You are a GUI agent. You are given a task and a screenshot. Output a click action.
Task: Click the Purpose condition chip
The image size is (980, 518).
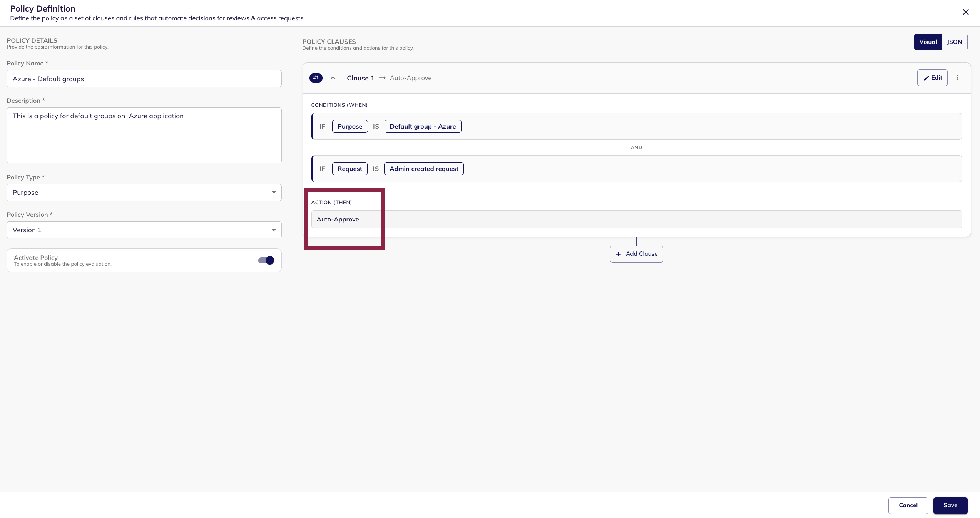pyautogui.click(x=350, y=126)
